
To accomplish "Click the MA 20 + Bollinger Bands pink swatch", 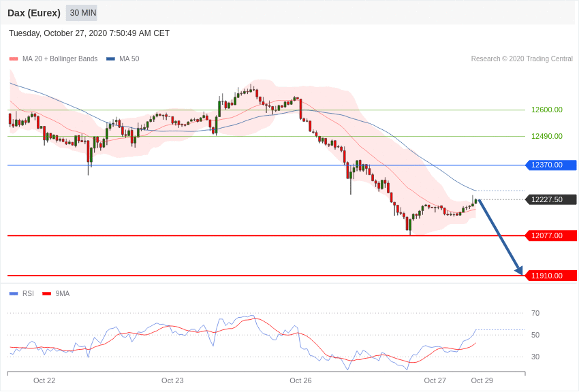I will pyautogui.click(x=14, y=59).
